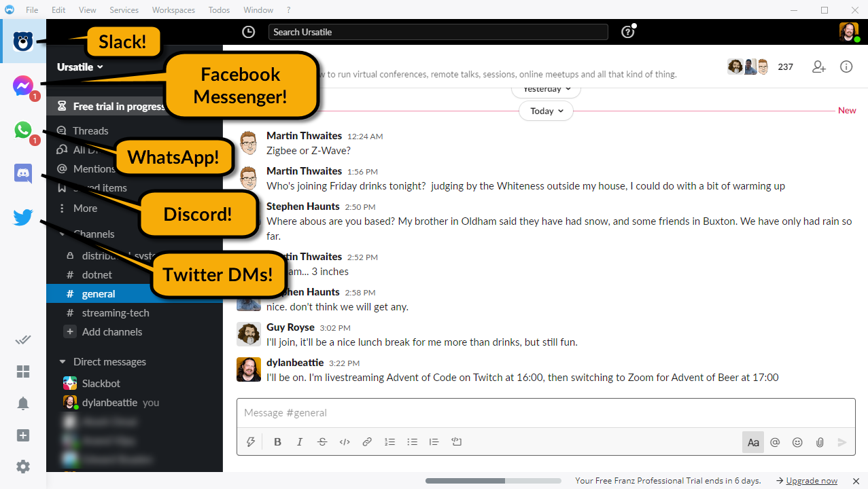
Task: Open the WhatsApp service
Action: point(23,130)
